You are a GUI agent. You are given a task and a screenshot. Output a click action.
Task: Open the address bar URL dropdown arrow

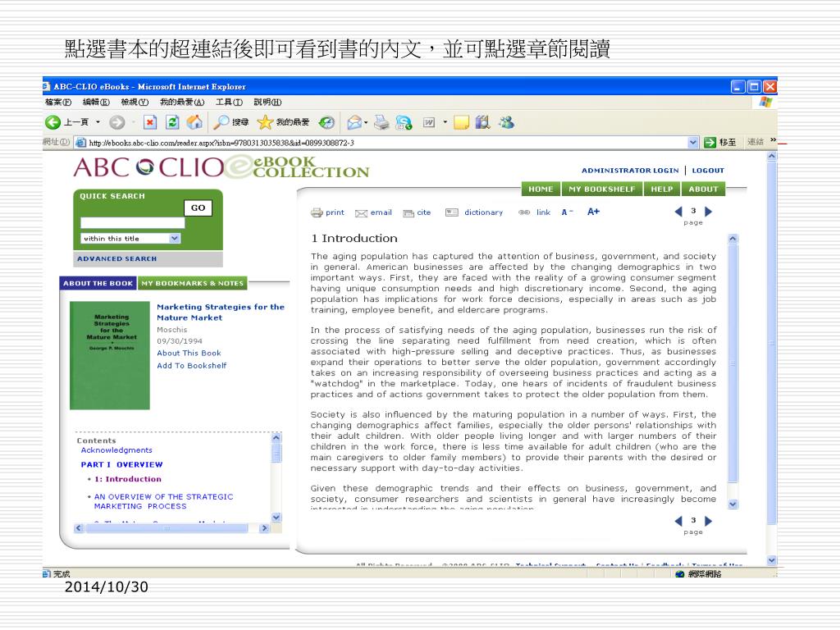[693, 143]
